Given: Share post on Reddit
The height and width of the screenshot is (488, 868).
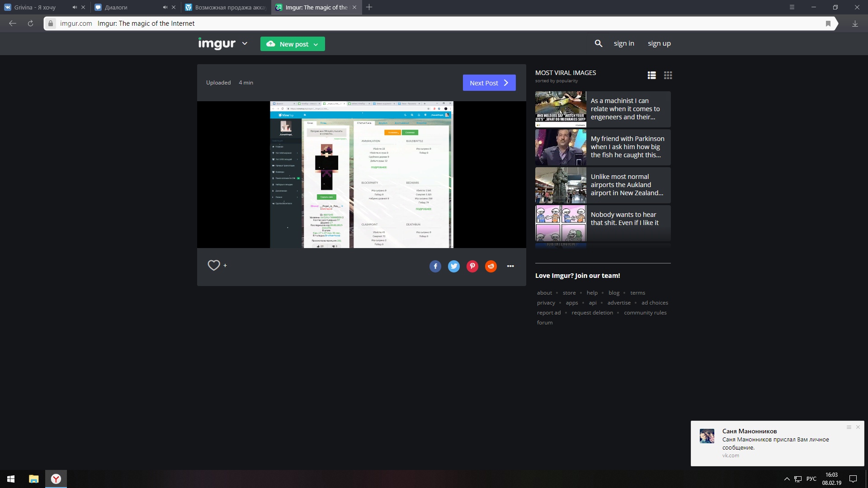Looking at the screenshot, I should 491,266.
